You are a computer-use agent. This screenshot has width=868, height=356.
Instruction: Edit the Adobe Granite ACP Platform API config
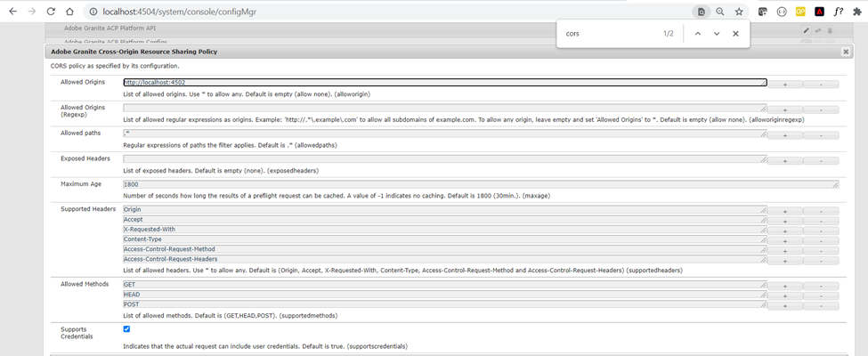point(806,30)
